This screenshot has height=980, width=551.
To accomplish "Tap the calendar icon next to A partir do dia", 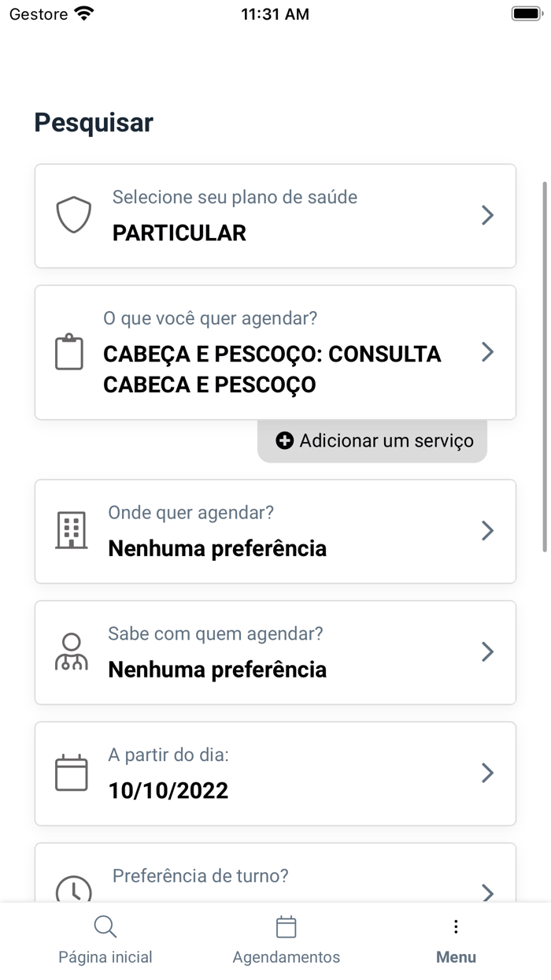I will [71, 772].
